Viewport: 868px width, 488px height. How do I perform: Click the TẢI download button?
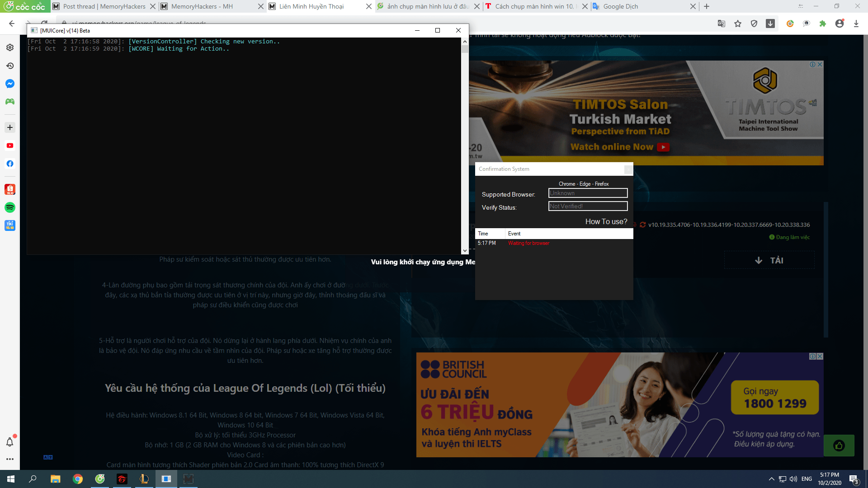click(x=769, y=260)
